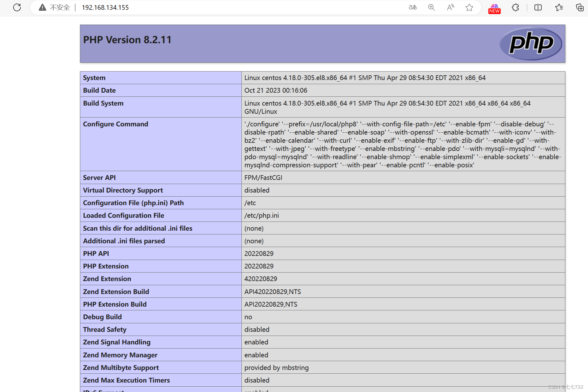Toggle the split screen icon
The width and height of the screenshot is (588, 392).
coord(538,7)
